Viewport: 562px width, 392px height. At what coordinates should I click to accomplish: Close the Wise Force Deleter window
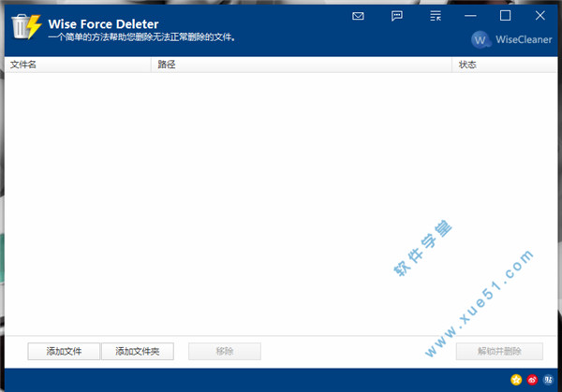click(x=540, y=15)
